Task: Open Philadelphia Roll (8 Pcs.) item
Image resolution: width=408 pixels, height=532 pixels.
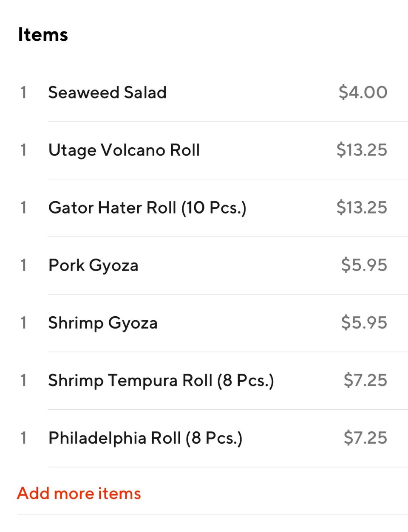Action: [145, 438]
